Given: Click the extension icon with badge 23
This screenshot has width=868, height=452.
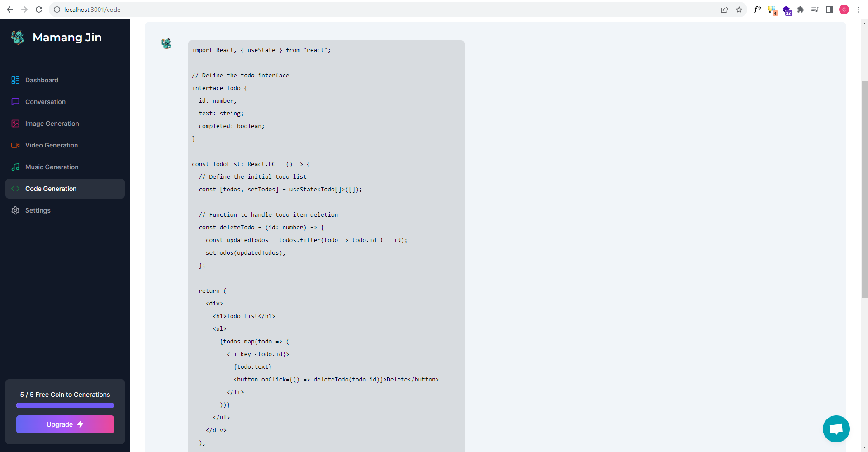Looking at the screenshot, I should pyautogui.click(x=787, y=10).
